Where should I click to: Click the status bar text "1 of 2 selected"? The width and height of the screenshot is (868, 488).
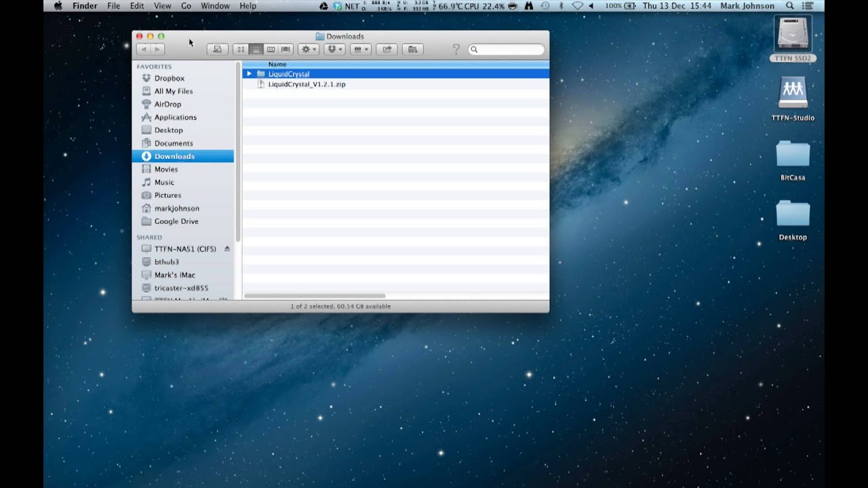click(x=311, y=306)
